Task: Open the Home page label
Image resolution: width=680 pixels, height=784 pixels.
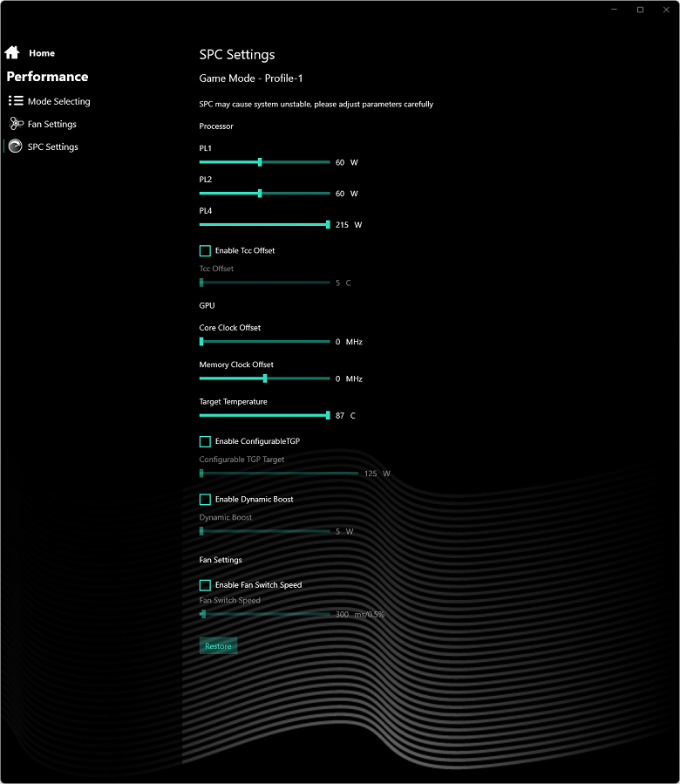Action: pos(42,53)
